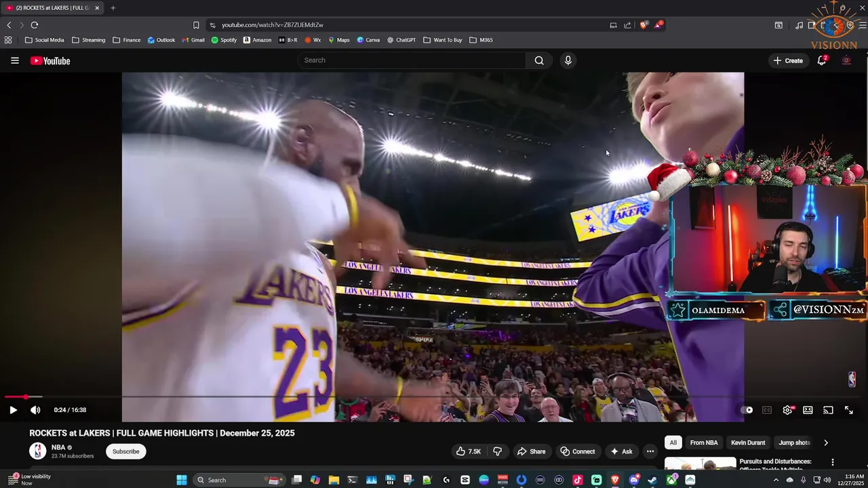Bookmark this page with the bookmark icon
Viewport: 868px width, 488px height.
tap(196, 25)
